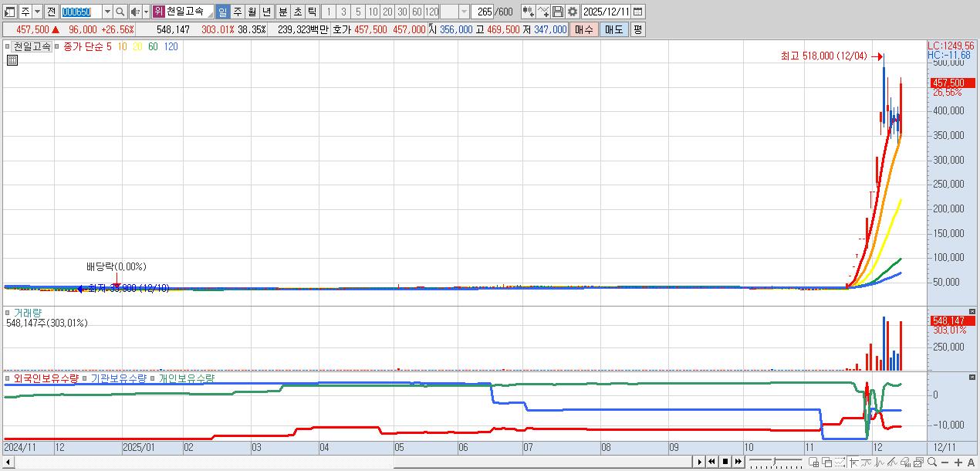Click the candle count field 265

click(483, 12)
